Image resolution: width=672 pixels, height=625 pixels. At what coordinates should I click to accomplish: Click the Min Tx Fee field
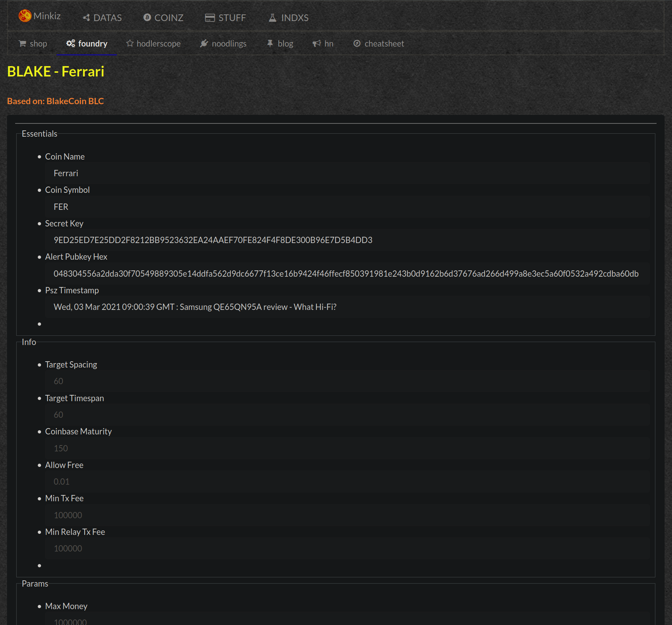tap(347, 515)
